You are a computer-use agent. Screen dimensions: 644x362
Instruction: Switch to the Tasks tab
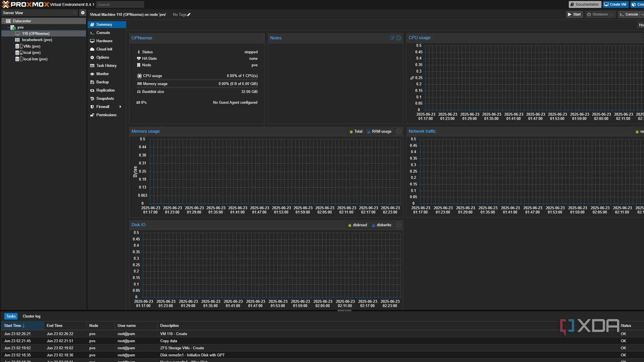click(11, 316)
